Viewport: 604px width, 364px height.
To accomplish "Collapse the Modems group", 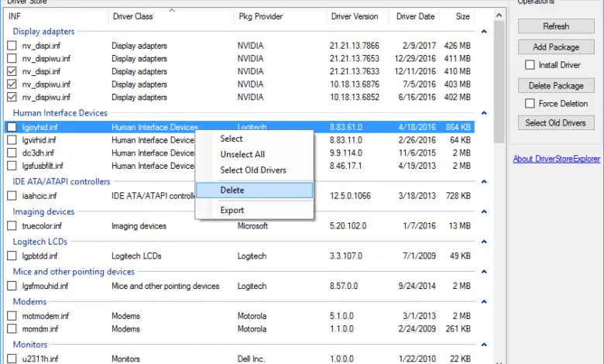I will click(484, 303).
